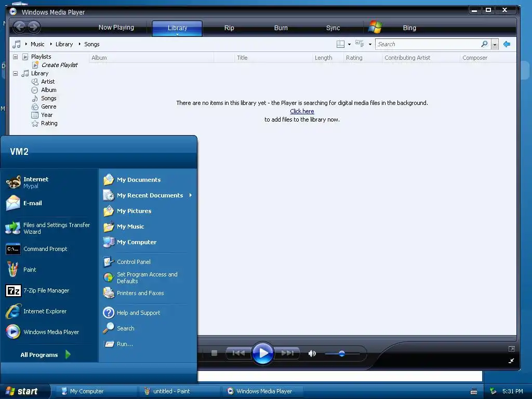Expand the Songs breadcrumb arrow
Screen dimensions: 532x399
[x=79, y=44]
